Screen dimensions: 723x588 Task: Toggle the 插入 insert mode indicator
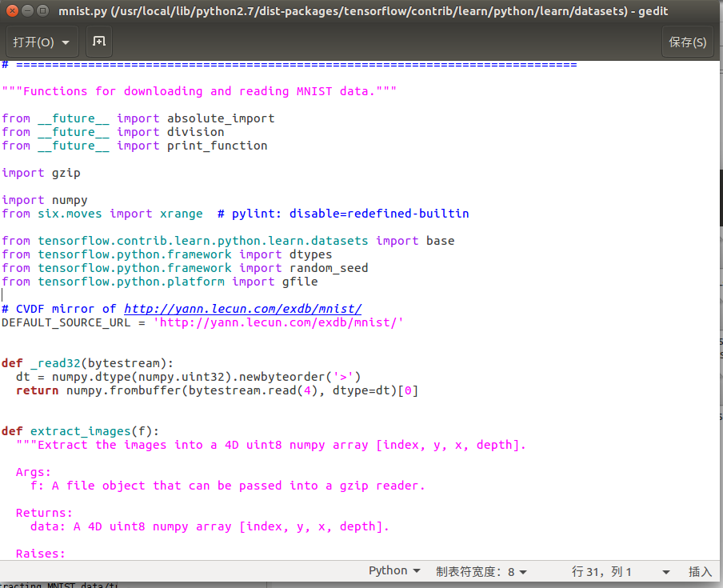click(700, 572)
